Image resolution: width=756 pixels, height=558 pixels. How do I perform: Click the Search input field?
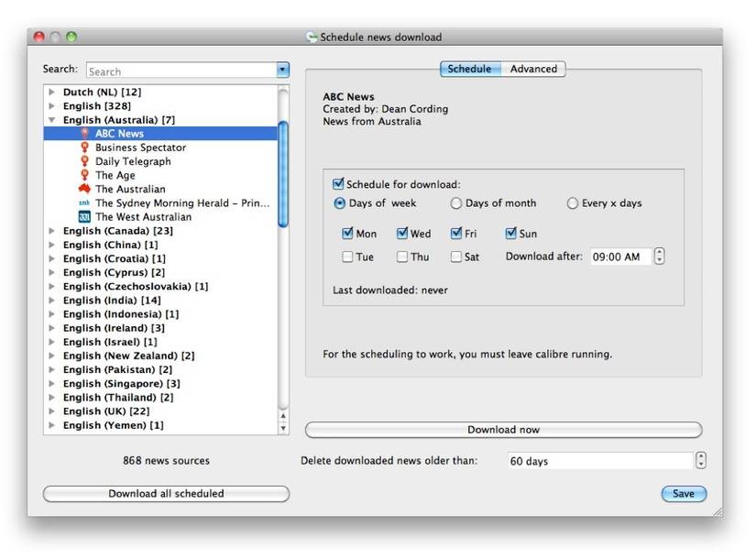coord(181,71)
